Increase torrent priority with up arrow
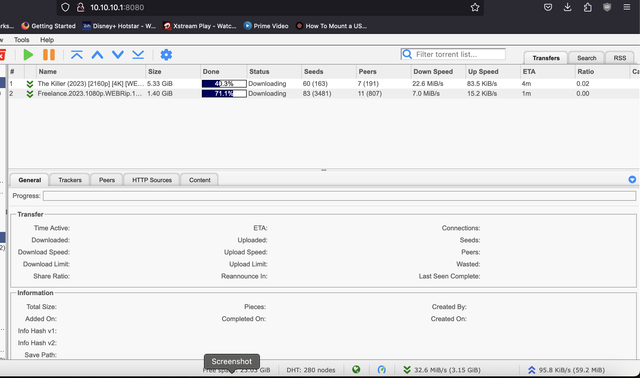 pyautogui.click(x=97, y=55)
